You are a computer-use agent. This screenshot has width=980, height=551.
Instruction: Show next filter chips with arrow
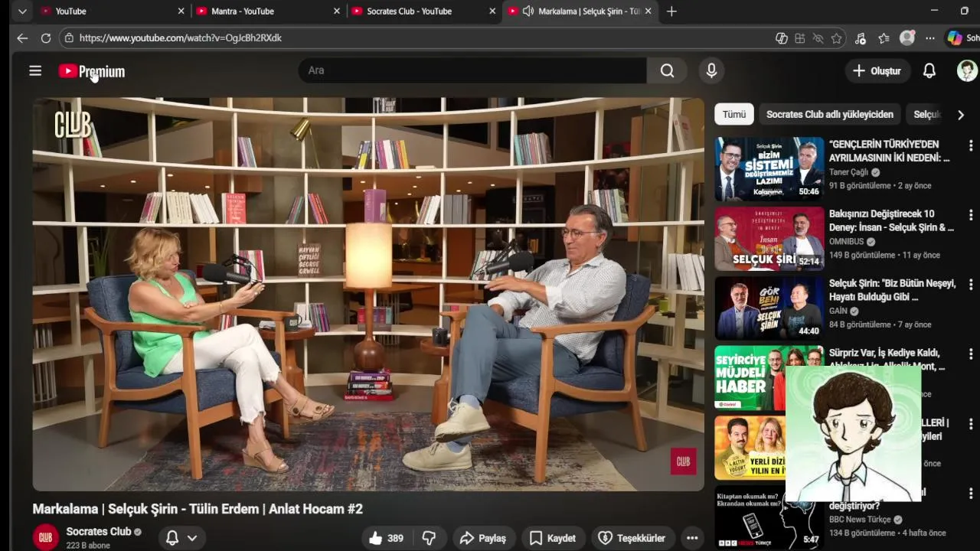(x=961, y=114)
